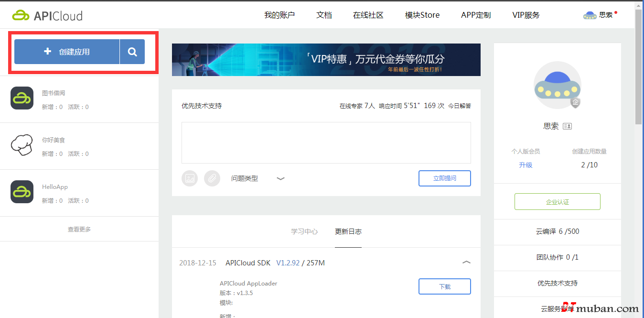Screen dimensions: 644x318
Task: Click into the question text area
Action: click(x=326, y=143)
